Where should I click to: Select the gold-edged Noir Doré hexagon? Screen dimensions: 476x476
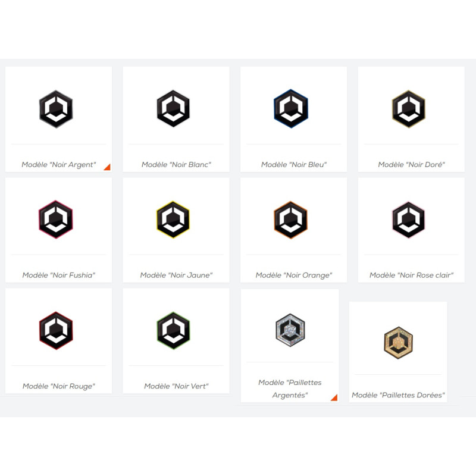coord(409,109)
